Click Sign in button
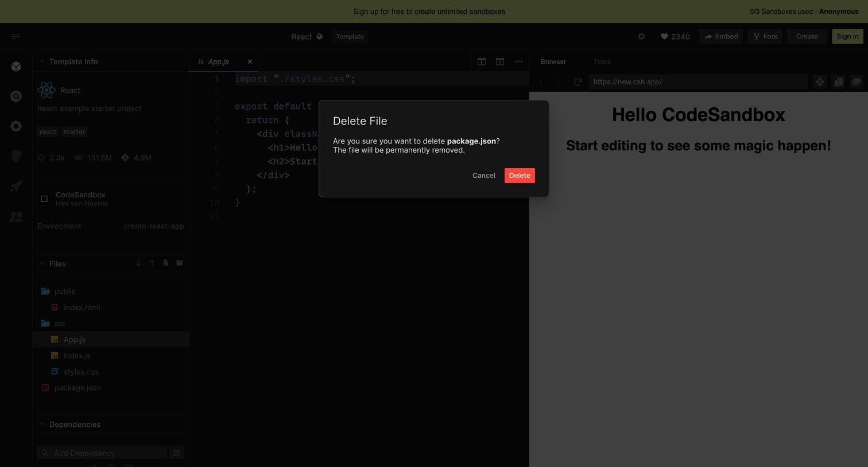The width and height of the screenshot is (868, 467). (x=847, y=37)
